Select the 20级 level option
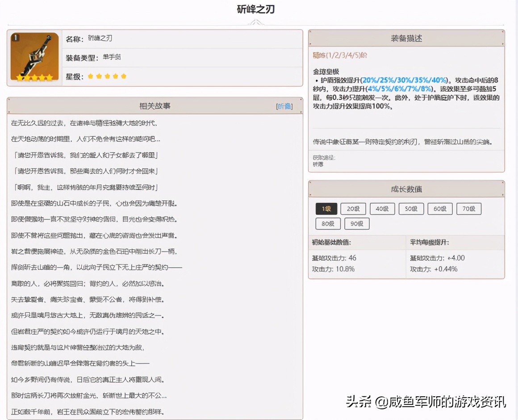This screenshot has height=420, width=518. (353, 208)
